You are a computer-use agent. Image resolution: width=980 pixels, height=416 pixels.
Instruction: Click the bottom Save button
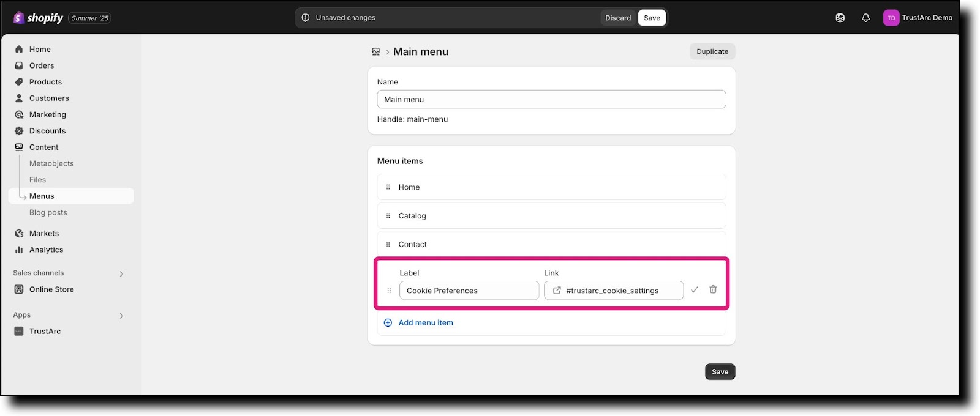(x=720, y=371)
